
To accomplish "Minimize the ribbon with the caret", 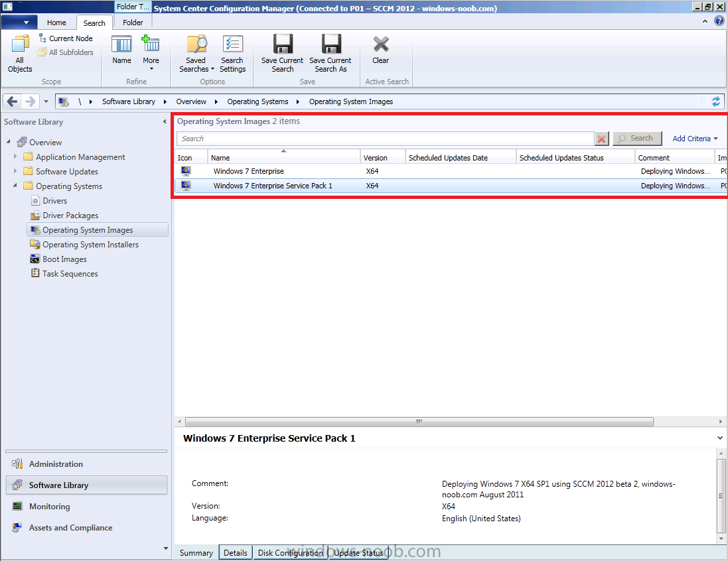I will 705,21.
